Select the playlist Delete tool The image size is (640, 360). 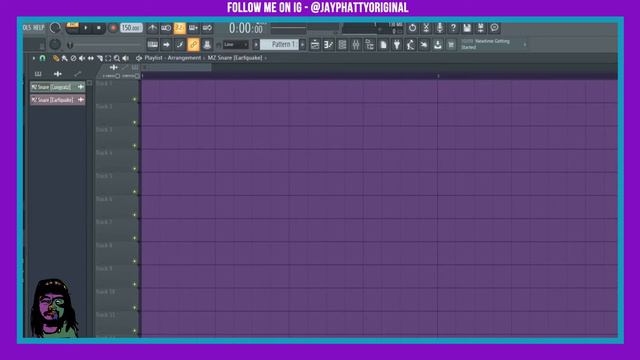click(73, 58)
